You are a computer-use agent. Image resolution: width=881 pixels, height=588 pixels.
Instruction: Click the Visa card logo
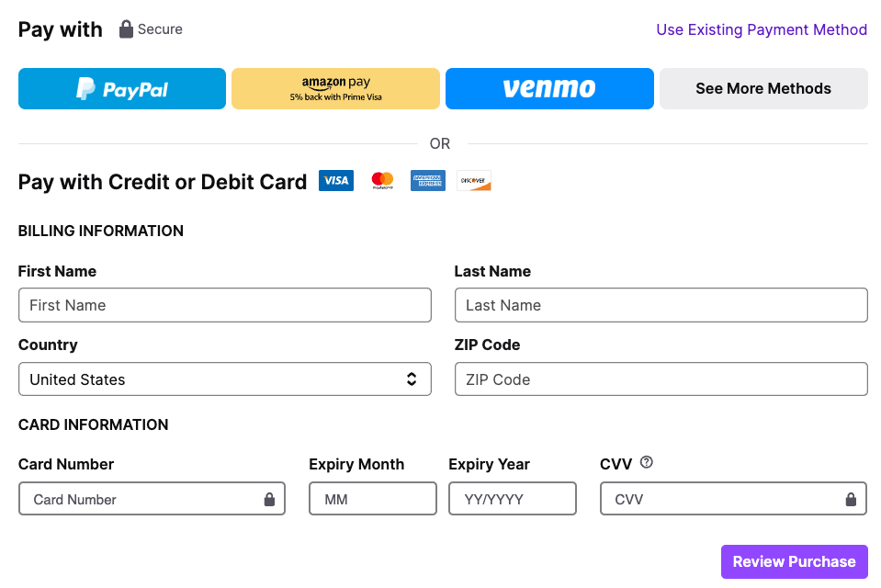click(336, 181)
